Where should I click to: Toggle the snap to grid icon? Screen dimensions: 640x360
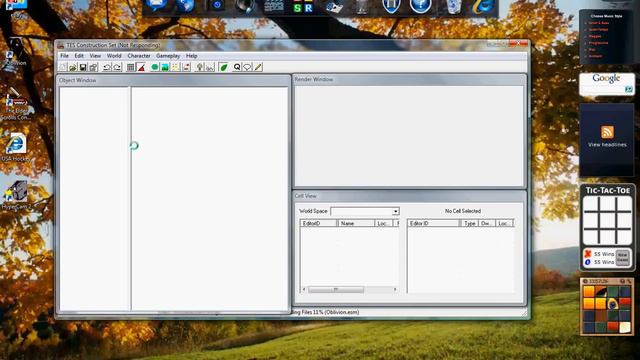tap(131, 67)
